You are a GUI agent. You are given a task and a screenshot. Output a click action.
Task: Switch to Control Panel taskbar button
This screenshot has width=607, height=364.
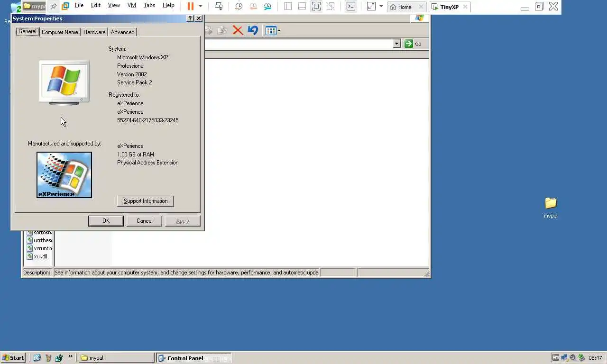[194, 358]
